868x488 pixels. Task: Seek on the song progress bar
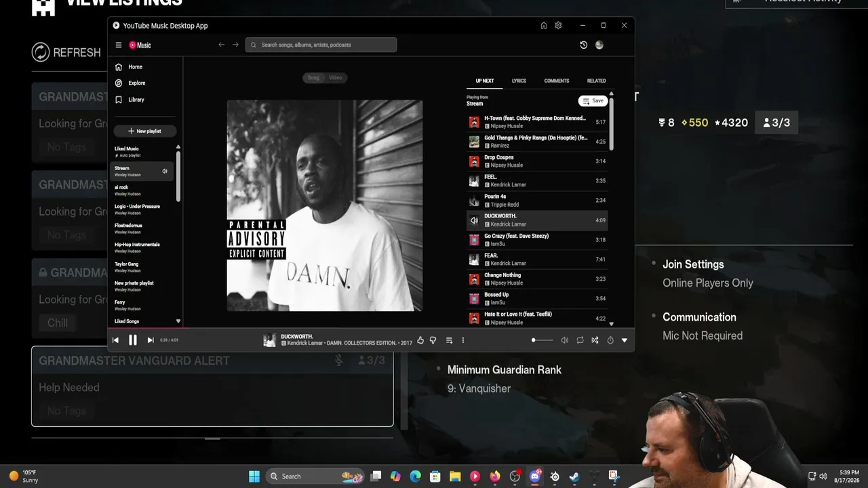pos(372,329)
